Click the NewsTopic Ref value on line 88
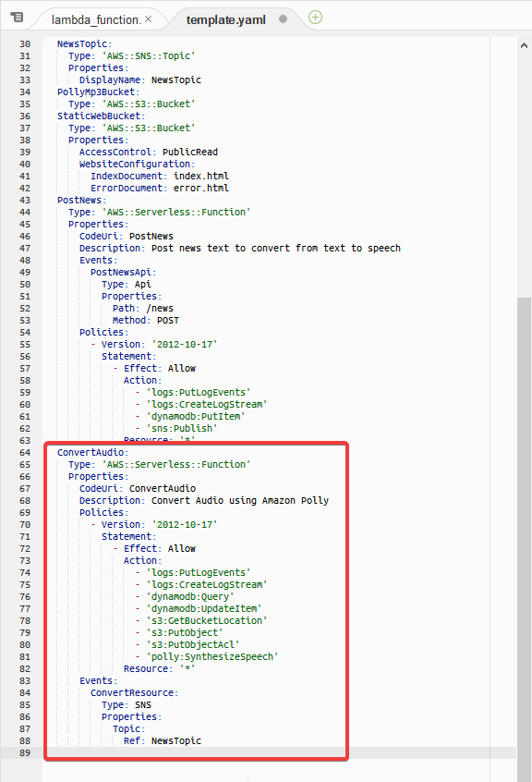The width and height of the screenshot is (532, 782). click(176, 740)
